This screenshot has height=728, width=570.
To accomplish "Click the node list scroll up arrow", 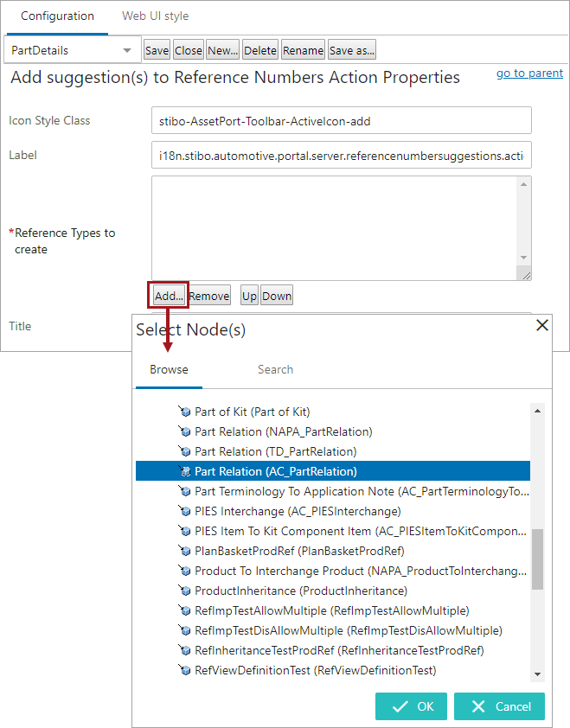I will [537, 411].
